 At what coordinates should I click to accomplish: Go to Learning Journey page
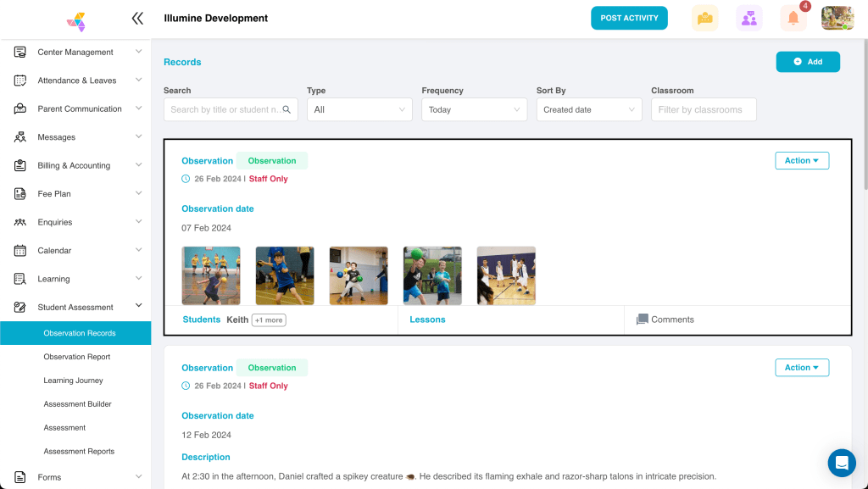73,381
